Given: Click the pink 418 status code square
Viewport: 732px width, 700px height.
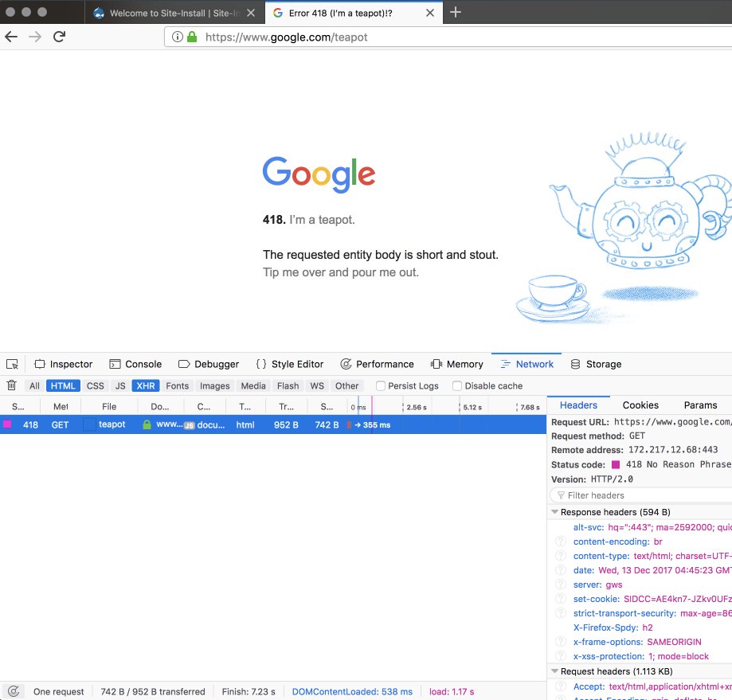Looking at the screenshot, I should coord(616,464).
